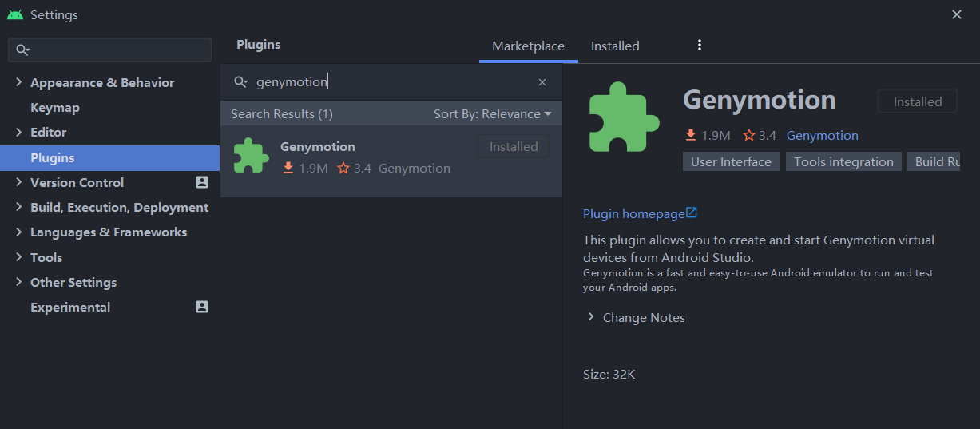The image size is (980, 429).
Task: Click the Tools integration tag
Action: pyautogui.click(x=843, y=161)
